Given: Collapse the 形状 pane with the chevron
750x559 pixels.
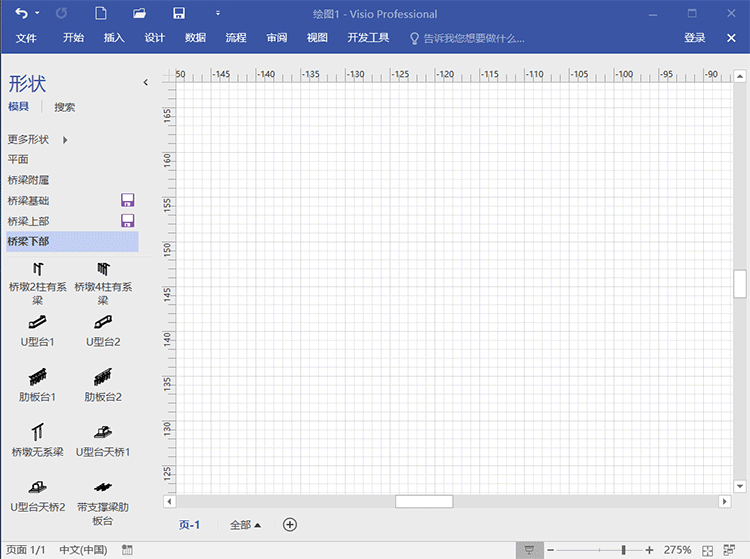Looking at the screenshot, I should (x=145, y=82).
